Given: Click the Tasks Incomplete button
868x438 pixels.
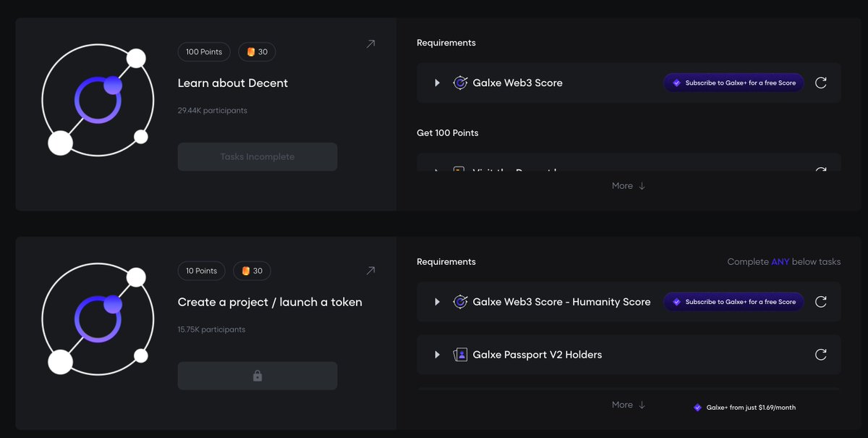Looking at the screenshot, I should pyautogui.click(x=258, y=156).
